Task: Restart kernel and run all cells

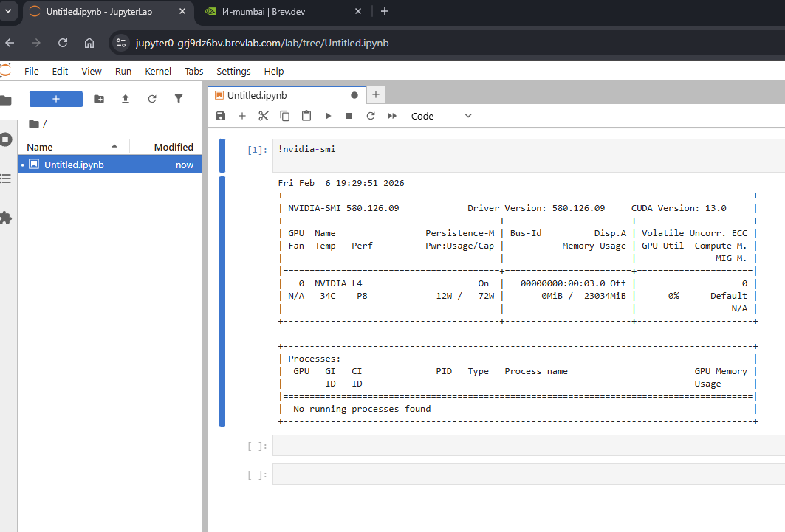Action: pyautogui.click(x=392, y=116)
